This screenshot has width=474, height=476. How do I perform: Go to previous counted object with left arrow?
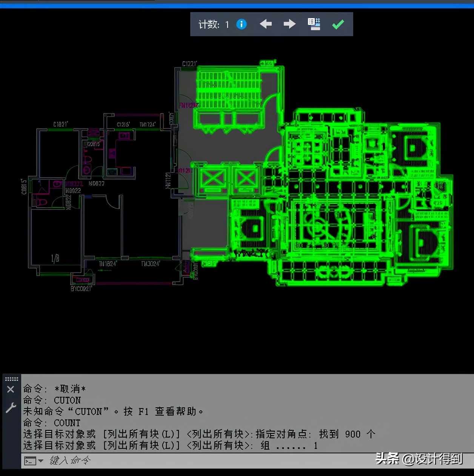point(266,24)
